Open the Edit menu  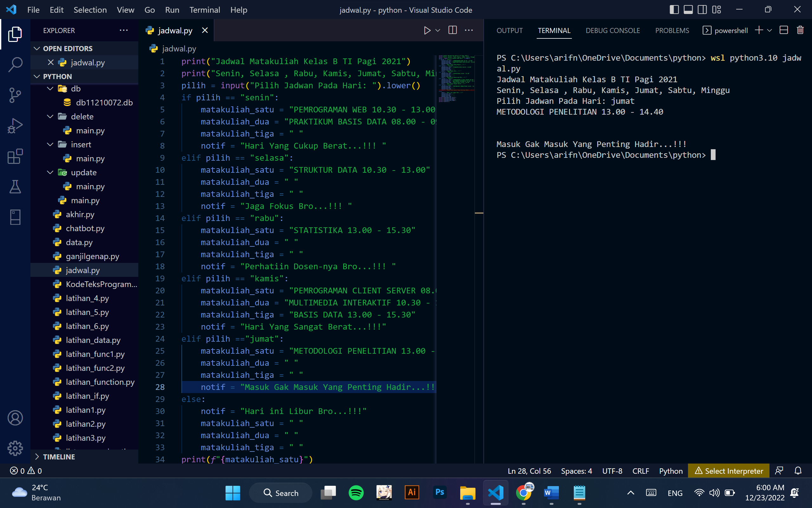tap(56, 10)
